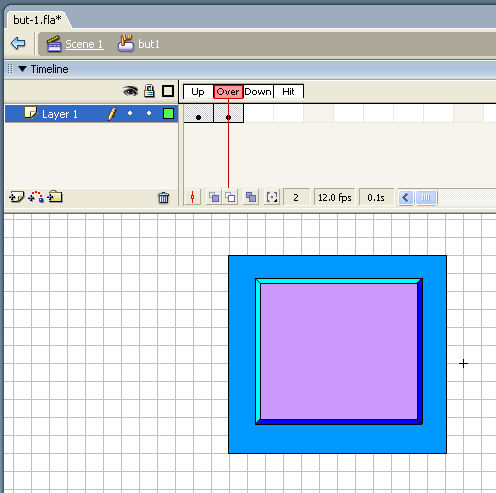Screen dimensions: 496x493
Task: Click the pencil icon on Layer 1
Action: tap(112, 114)
